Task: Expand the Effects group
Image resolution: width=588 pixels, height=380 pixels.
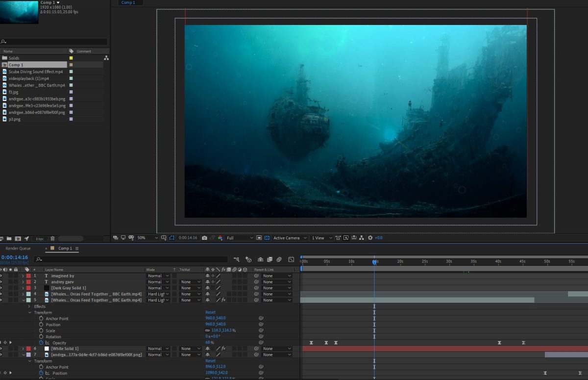Action: (29, 306)
